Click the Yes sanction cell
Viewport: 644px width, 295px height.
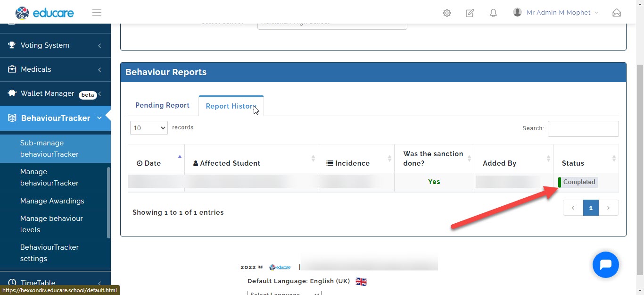pos(434,182)
